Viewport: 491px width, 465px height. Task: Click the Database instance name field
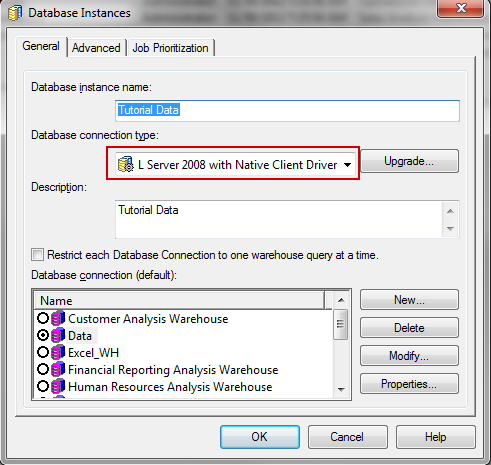point(287,110)
